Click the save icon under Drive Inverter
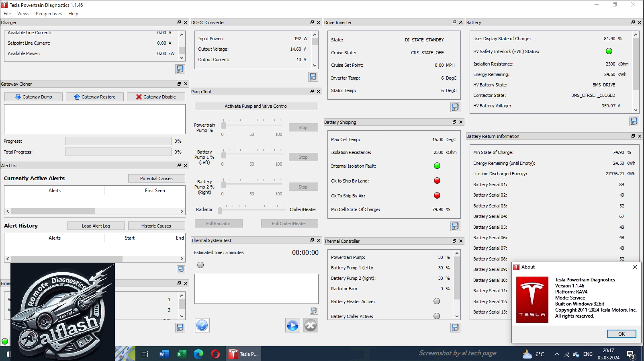The width and height of the screenshot is (644, 361). (x=455, y=107)
